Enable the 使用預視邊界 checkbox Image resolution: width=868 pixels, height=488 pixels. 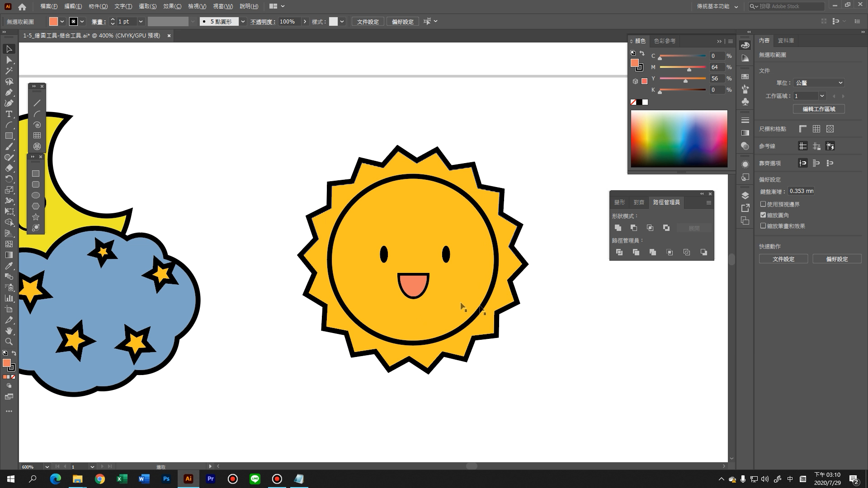[763, 204]
